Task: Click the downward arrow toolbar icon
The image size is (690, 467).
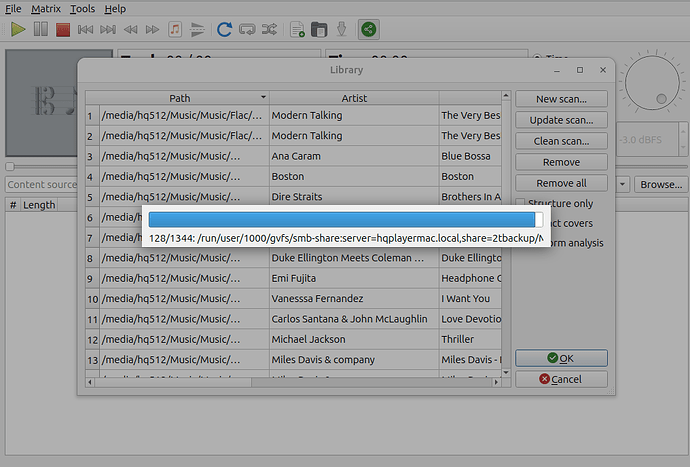Action: [341, 29]
